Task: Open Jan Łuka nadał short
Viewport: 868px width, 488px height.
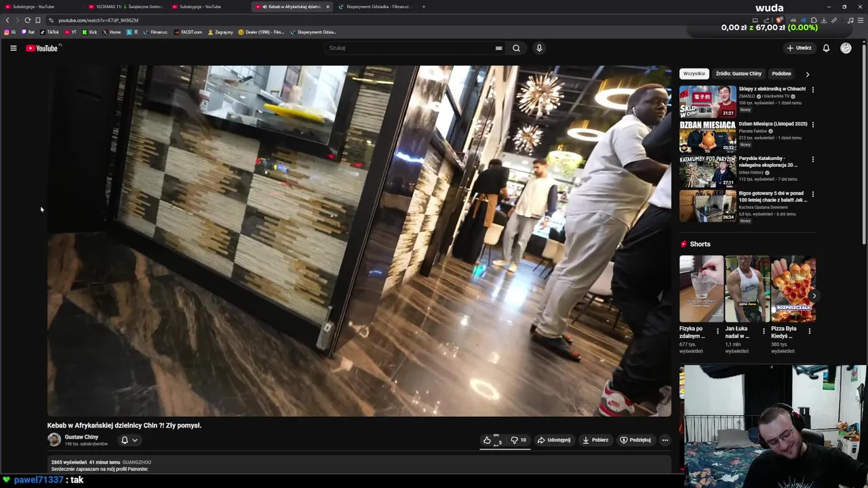Action: [x=747, y=289]
